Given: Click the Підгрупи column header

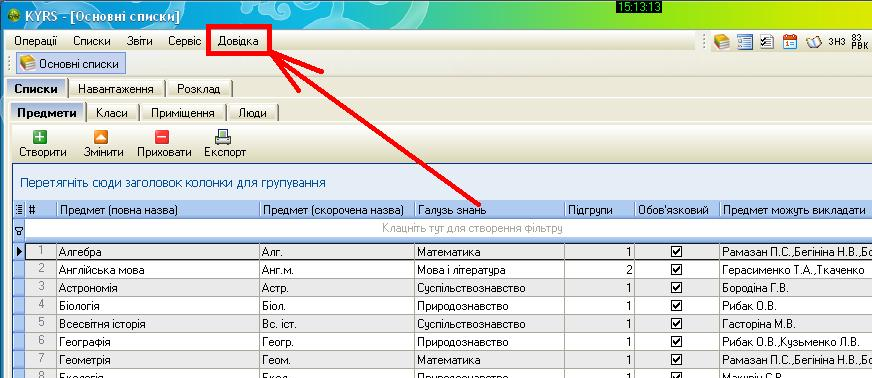Looking at the screenshot, I should pos(600,210).
